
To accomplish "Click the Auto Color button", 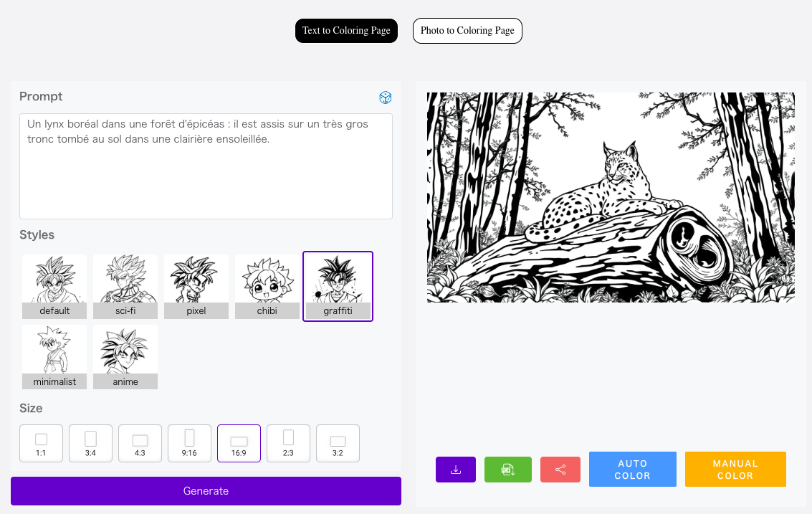I will coord(632,470).
